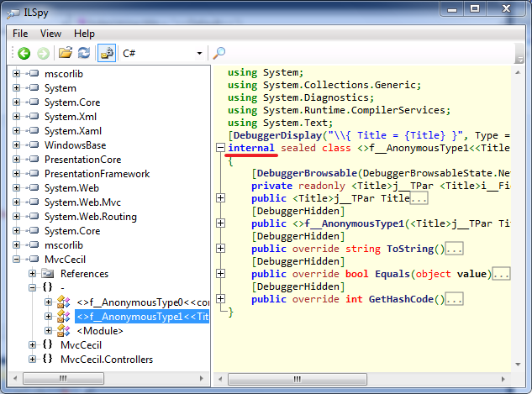Expand the GetHashCode() method body

click(221, 300)
